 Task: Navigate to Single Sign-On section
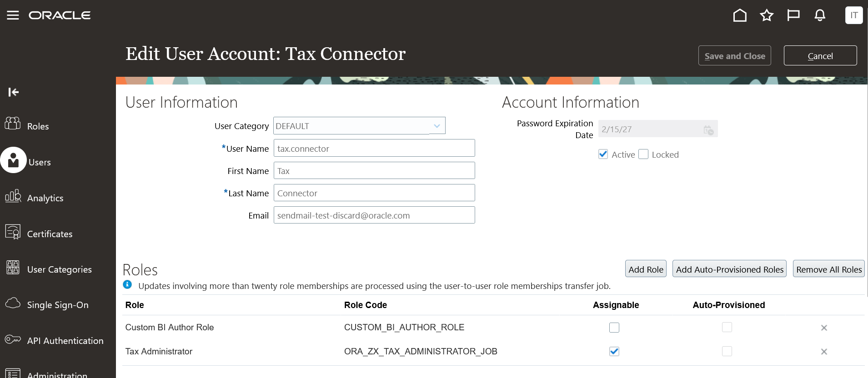pyautogui.click(x=57, y=305)
